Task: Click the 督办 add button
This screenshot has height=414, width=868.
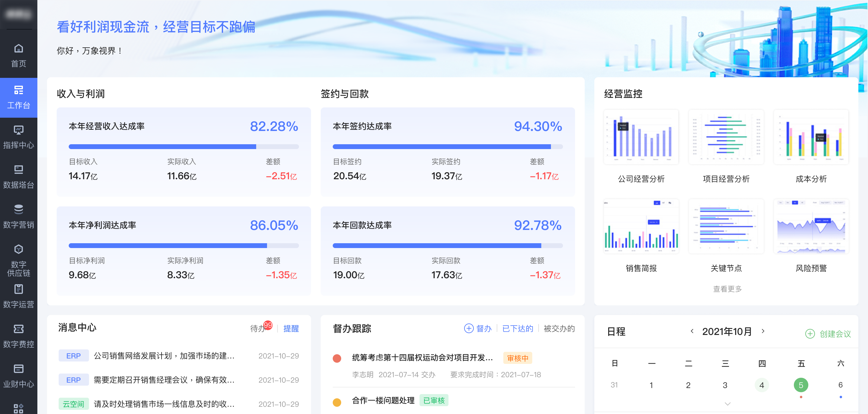Action: (478, 328)
